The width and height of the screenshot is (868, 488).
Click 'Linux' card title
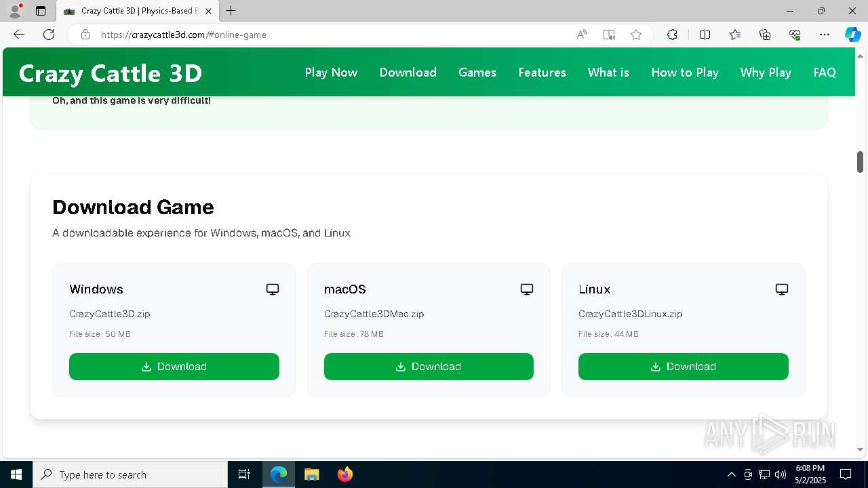[x=594, y=289]
